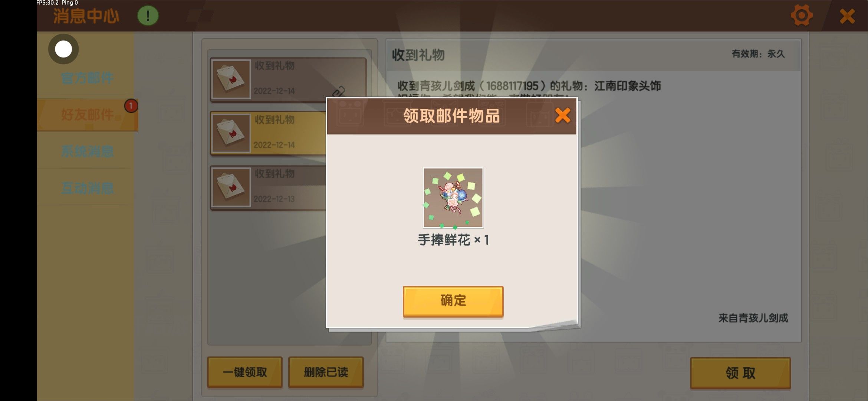
Task: Tap the 手捧鲜花 flower item thumbnail
Action: click(453, 198)
